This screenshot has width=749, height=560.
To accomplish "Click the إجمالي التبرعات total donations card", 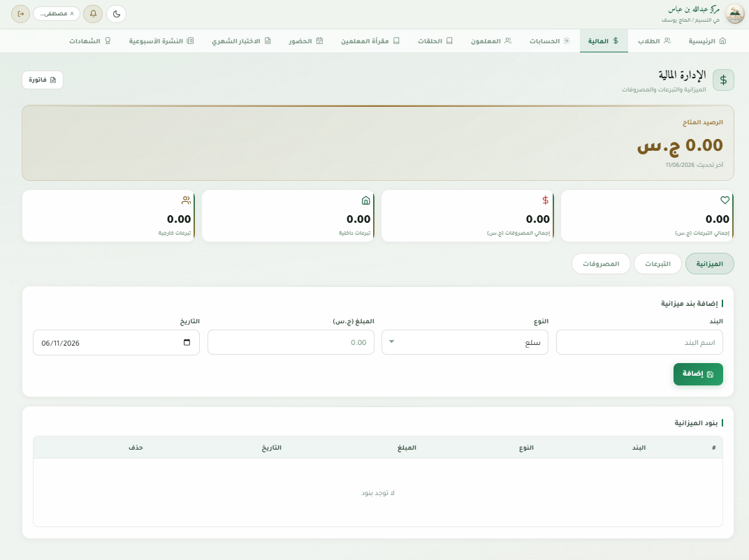I will [x=647, y=216].
